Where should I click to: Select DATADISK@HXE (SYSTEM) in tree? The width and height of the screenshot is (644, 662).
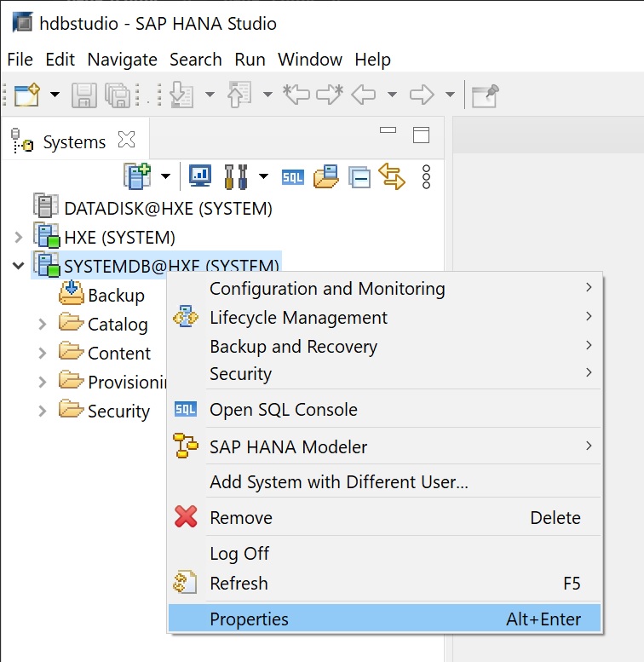pos(168,208)
